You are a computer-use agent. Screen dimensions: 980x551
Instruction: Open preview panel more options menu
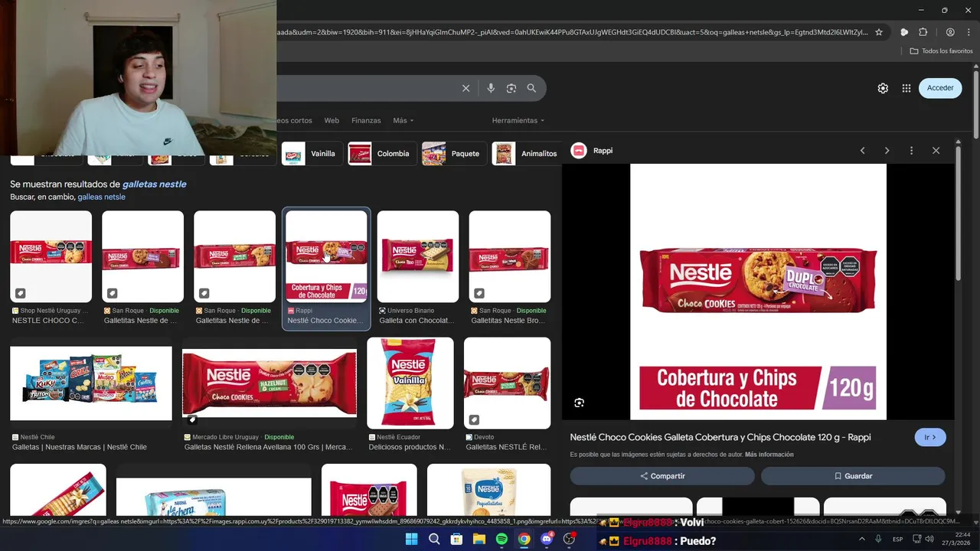point(911,151)
